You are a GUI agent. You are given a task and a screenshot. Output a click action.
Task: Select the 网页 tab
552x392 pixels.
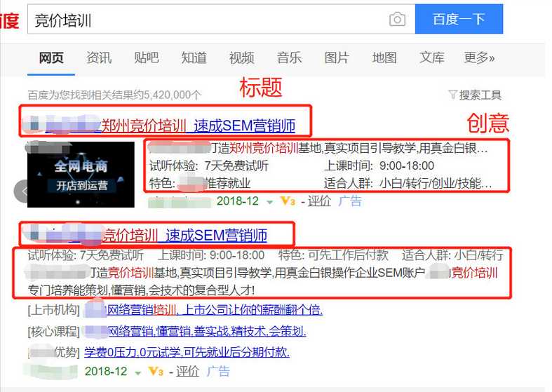[51, 58]
